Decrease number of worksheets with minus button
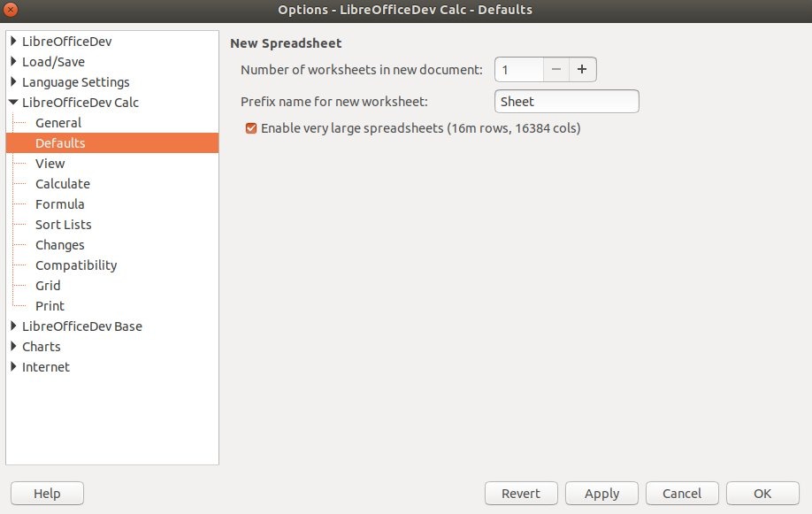Viewport: 812px width, 514px height. click(556, 69)
